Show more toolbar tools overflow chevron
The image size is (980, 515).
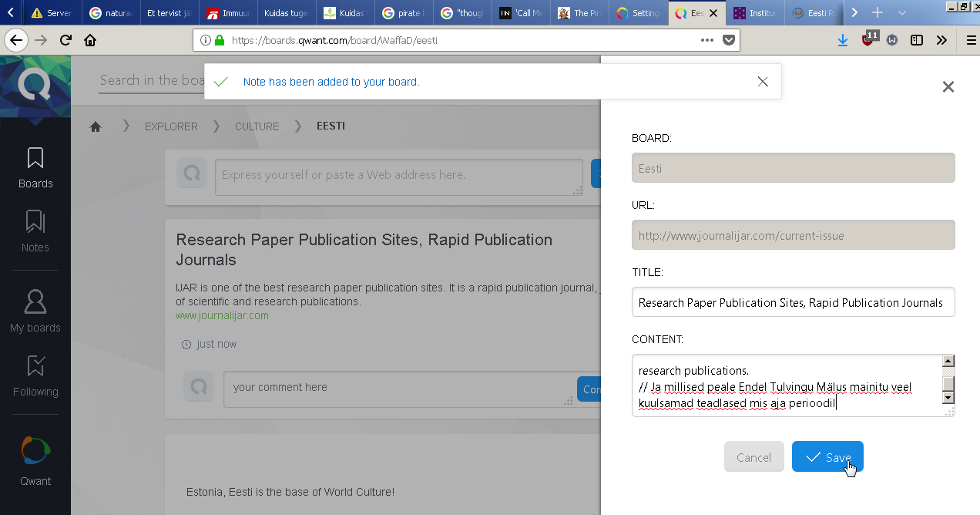pyautogui.click(x=941, y=40)
